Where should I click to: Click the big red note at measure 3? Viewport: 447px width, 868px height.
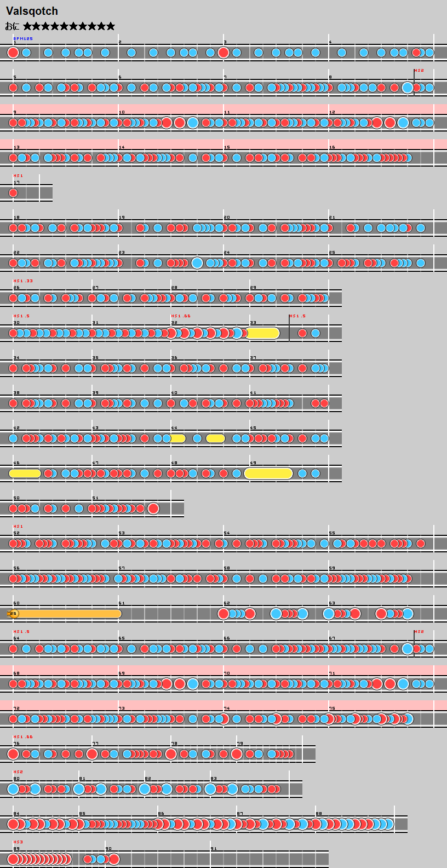pos(223,53)
